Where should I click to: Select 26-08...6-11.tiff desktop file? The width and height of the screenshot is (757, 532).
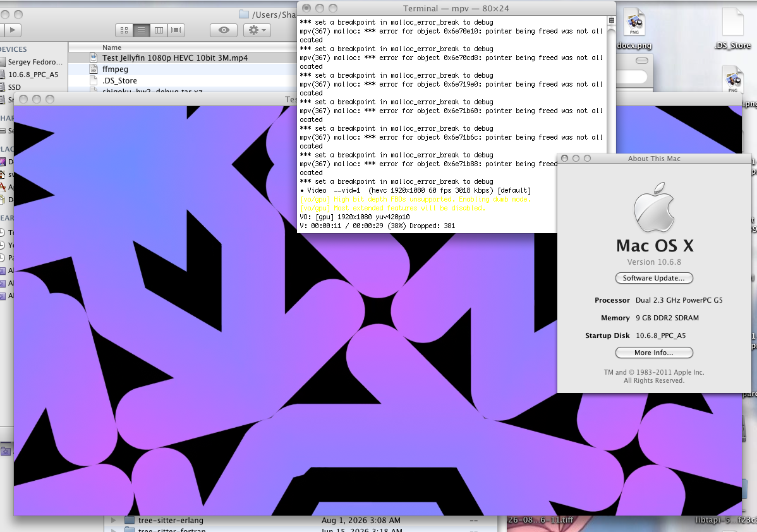tap(540, 520)
